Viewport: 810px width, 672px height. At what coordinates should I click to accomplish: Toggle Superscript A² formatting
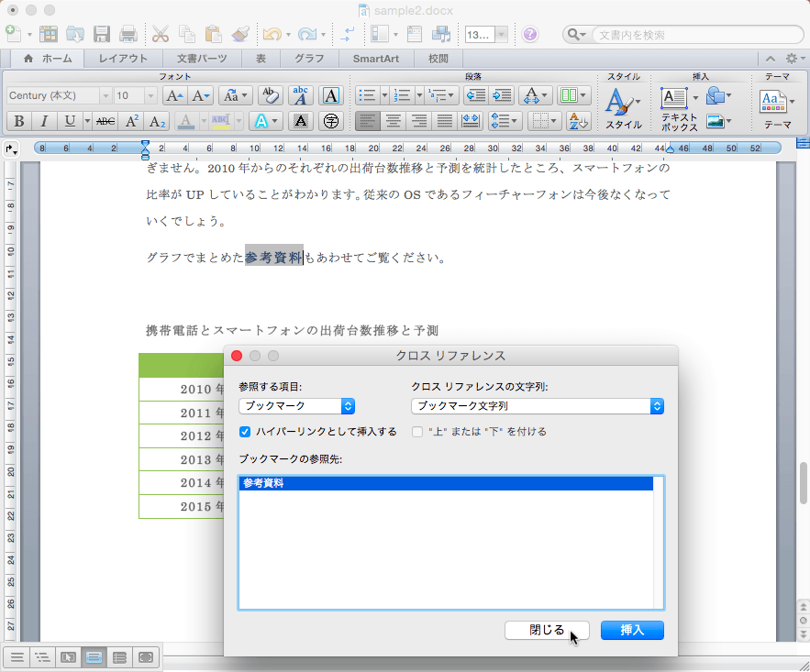point(132,121)
